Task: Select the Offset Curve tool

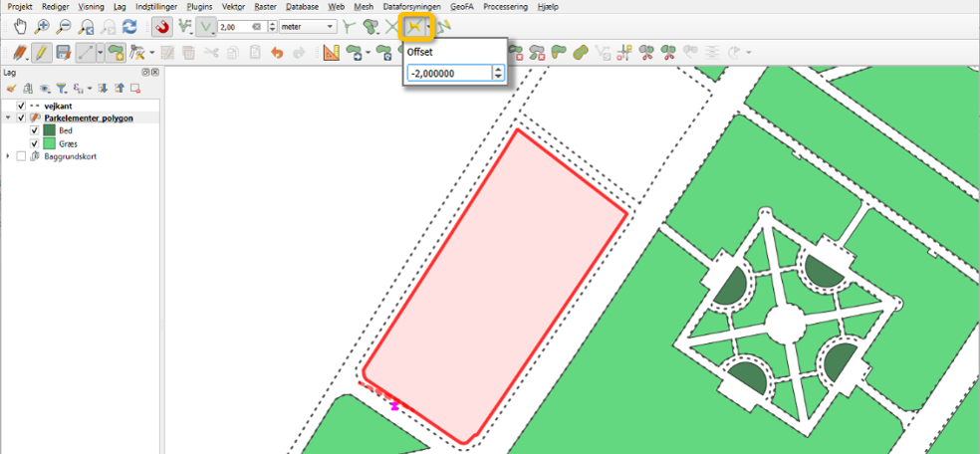Action: (582, 53)
